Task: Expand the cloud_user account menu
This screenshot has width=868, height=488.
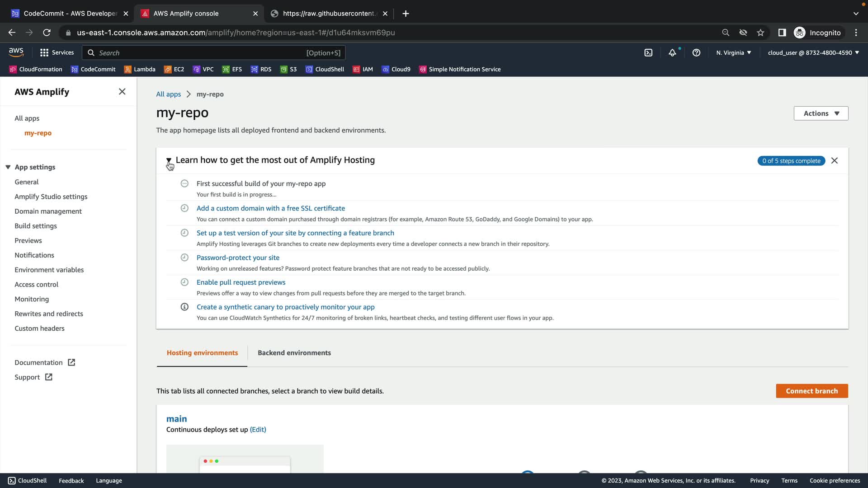Action: (813, 53)
